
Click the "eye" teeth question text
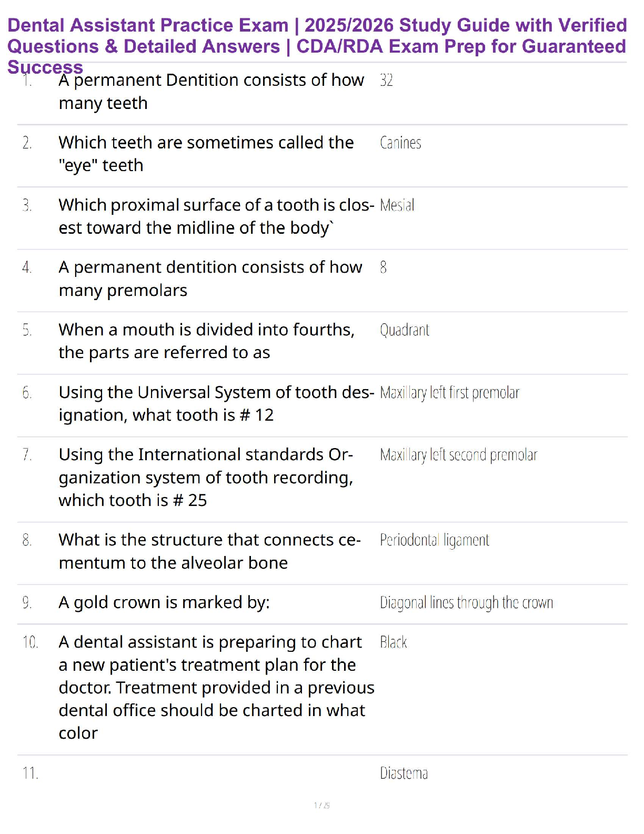[206, 154]
